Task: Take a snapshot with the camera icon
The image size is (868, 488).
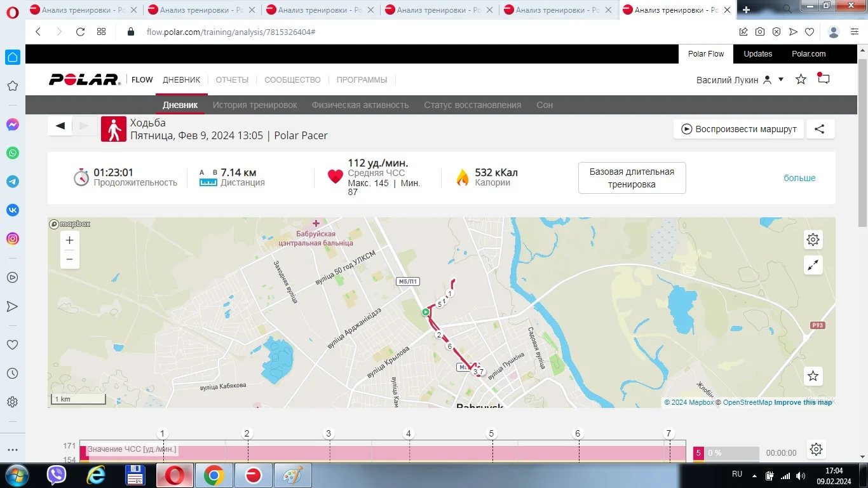Action: [760, 32]
